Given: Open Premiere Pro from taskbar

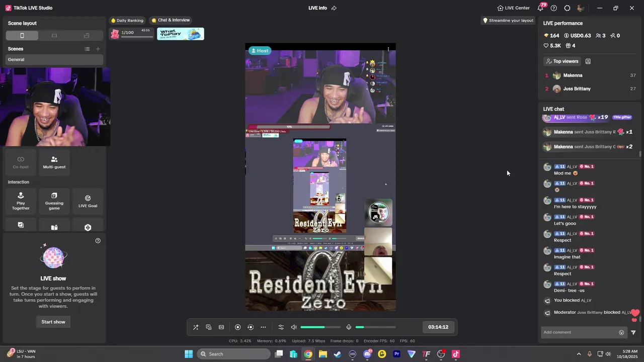Looking at the screenshot, I should point(396,354).
